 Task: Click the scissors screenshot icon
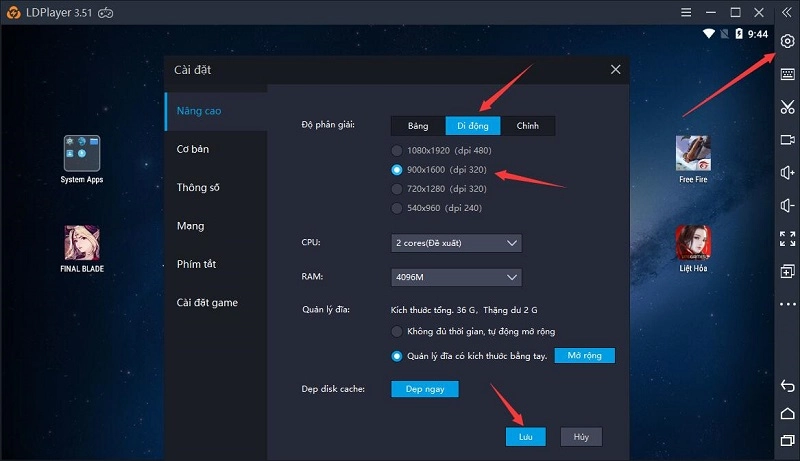(x=787, y=107)
